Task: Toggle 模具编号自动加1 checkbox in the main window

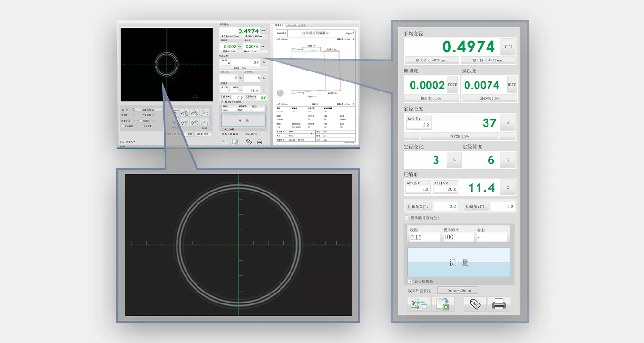Action: click(222, 102)
